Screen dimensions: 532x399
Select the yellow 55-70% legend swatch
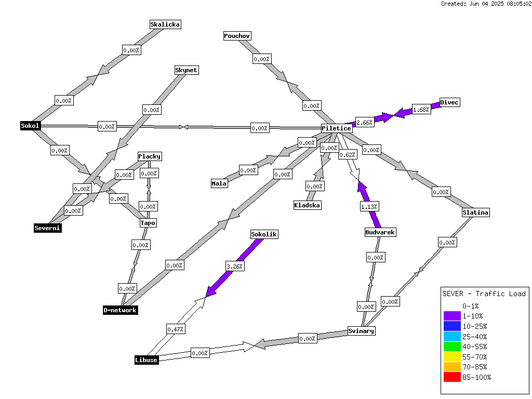452,357
